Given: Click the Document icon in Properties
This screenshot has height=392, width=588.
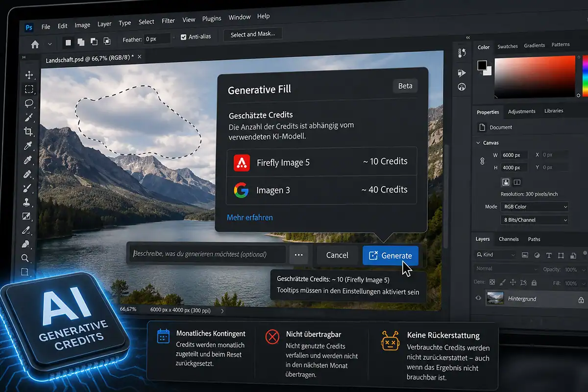Looking at the screenshot, I should 482,127.
